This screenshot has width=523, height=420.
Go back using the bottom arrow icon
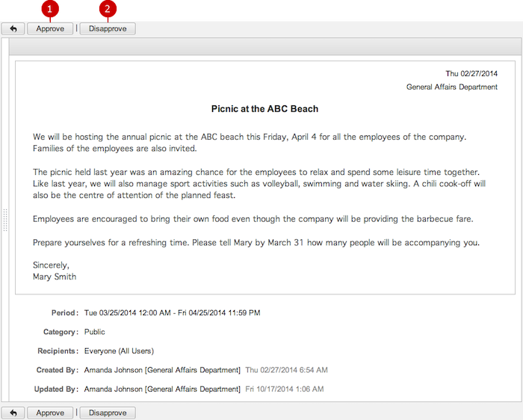[x=13, y=413]
